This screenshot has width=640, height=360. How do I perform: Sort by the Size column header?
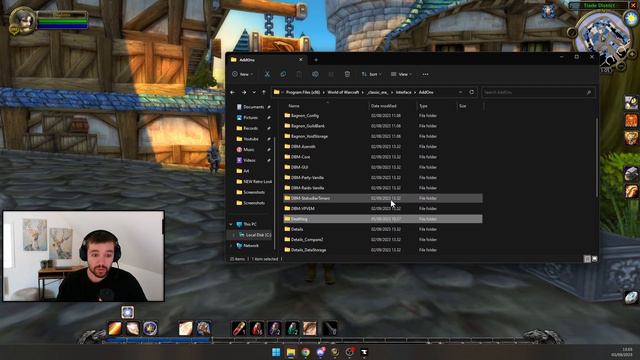point(462,106)
